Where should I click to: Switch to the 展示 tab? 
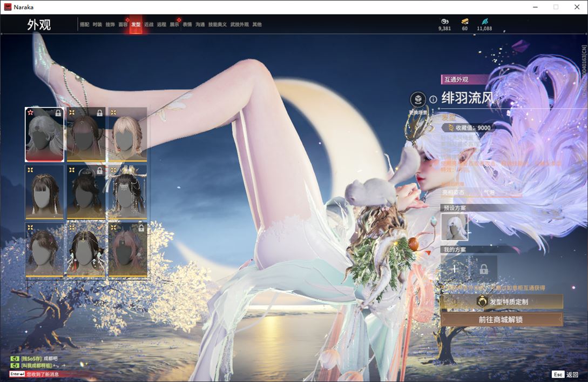[x=174, y=24]
